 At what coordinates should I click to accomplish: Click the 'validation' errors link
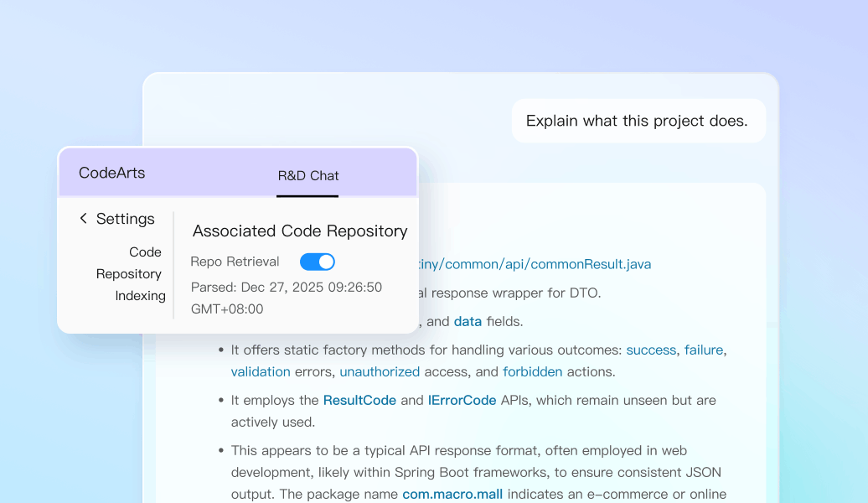[x=261, y=371]
